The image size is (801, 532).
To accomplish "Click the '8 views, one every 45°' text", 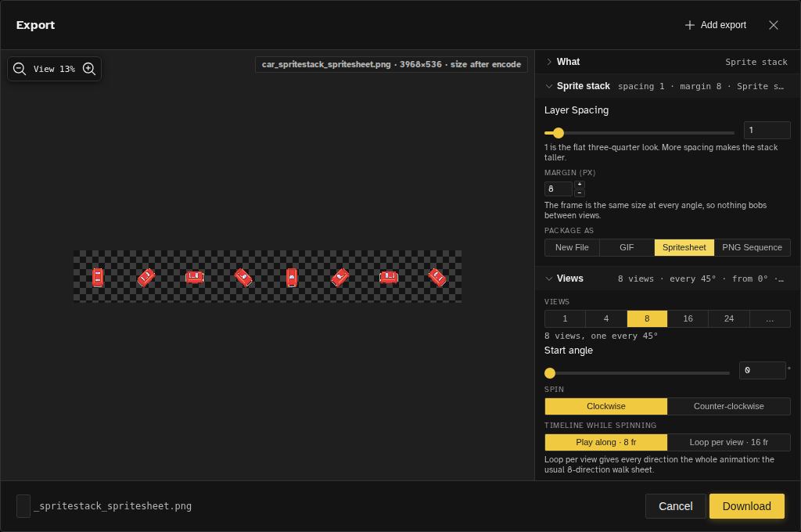I will tap(601, 336).
